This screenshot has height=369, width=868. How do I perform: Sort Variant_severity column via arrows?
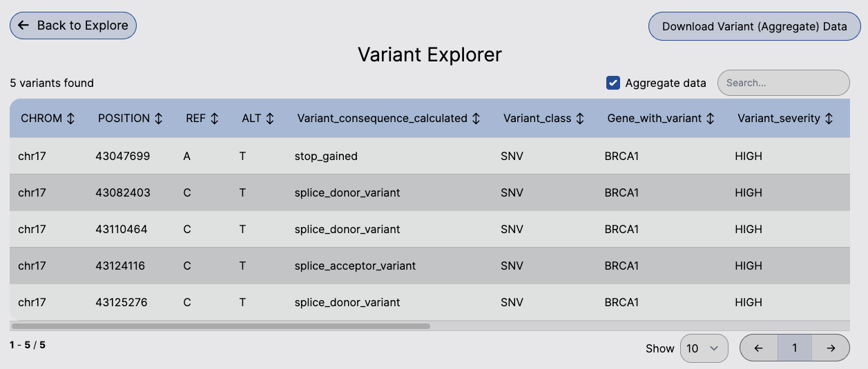click(x=829, y=119)
